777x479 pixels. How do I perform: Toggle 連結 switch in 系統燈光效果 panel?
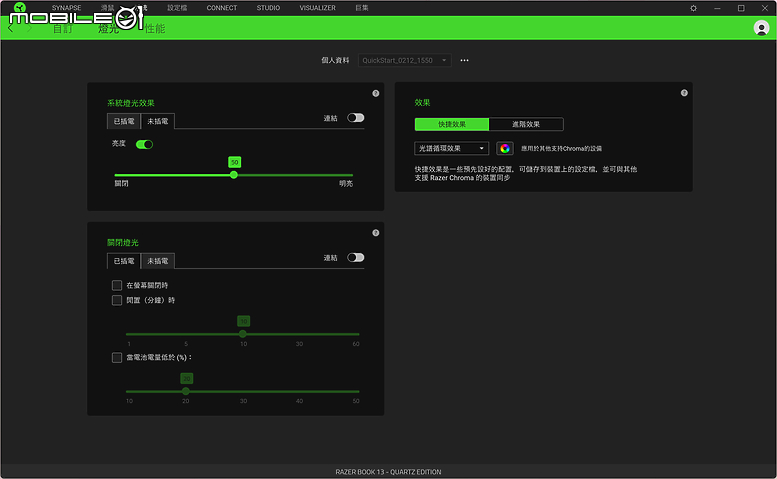(x=355, y=118)
